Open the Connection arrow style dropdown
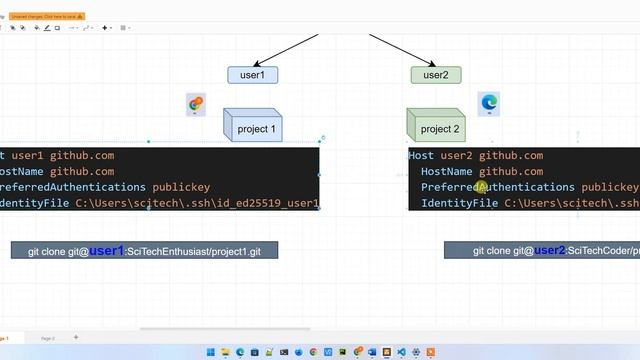Image resolution: width=640 pixels, height=360 pixels. [73, 28]
